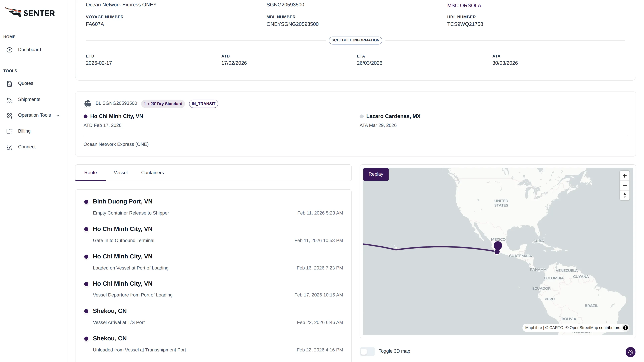Open Connect from the sidebar

(x=27, y=147)
